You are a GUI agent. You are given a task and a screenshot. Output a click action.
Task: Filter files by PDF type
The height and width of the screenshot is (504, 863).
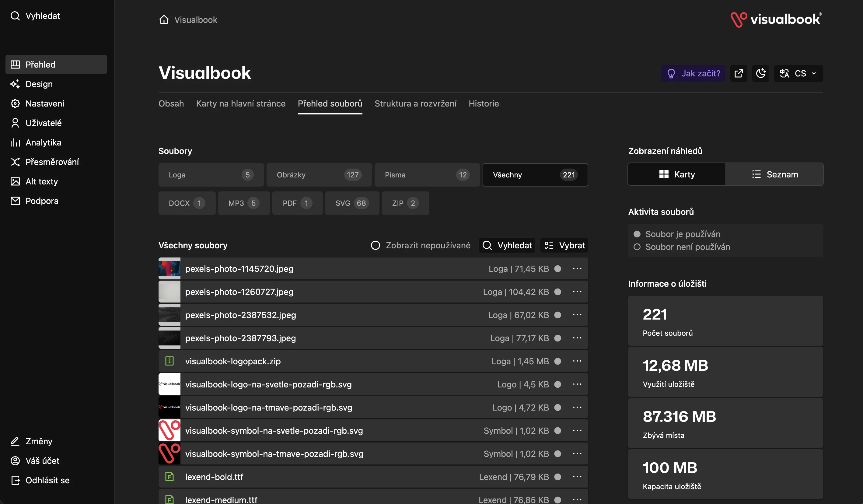click(x=297, y=203)
